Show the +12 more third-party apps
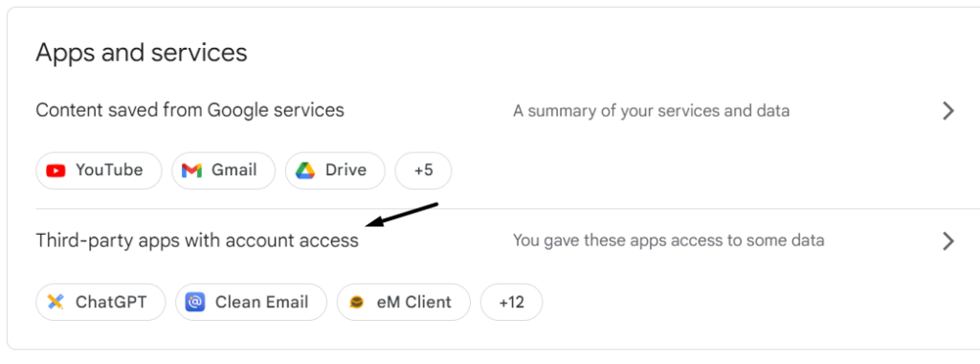This screenshot has height=364, width=980. pyautogui.click(x=511, y=303)
